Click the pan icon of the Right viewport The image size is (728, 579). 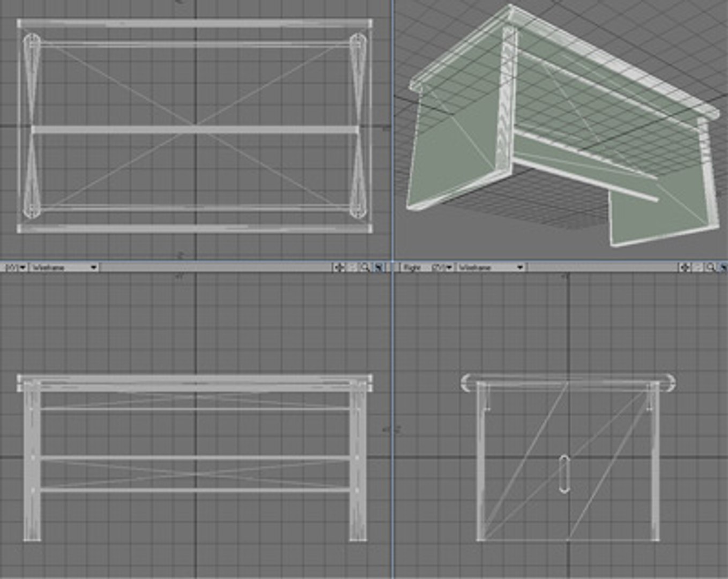coord(685,267)
